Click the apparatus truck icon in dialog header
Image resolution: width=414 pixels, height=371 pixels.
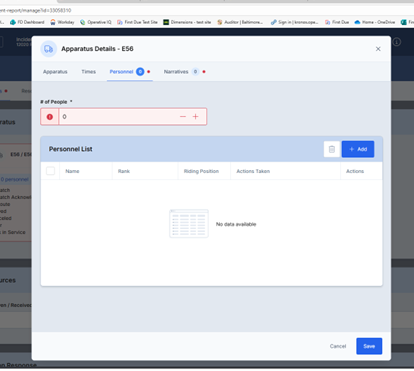pos(49,49)
